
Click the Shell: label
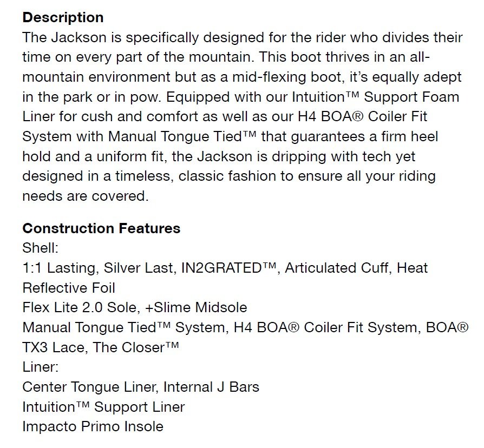[41, 248]
